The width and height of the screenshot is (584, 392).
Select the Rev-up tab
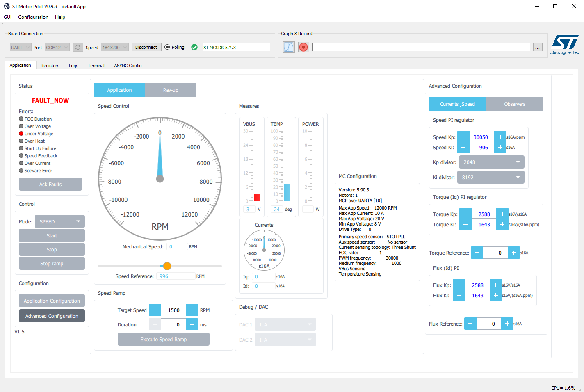171,90
